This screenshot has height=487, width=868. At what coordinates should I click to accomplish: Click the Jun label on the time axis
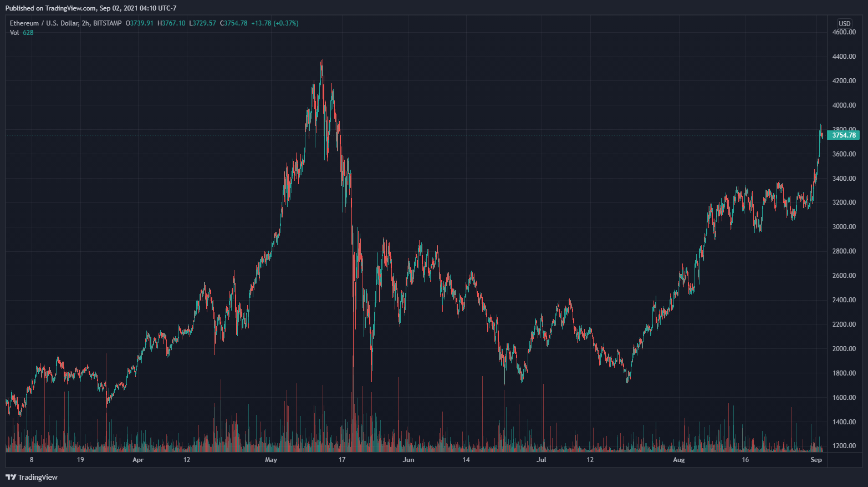[409, 460]
